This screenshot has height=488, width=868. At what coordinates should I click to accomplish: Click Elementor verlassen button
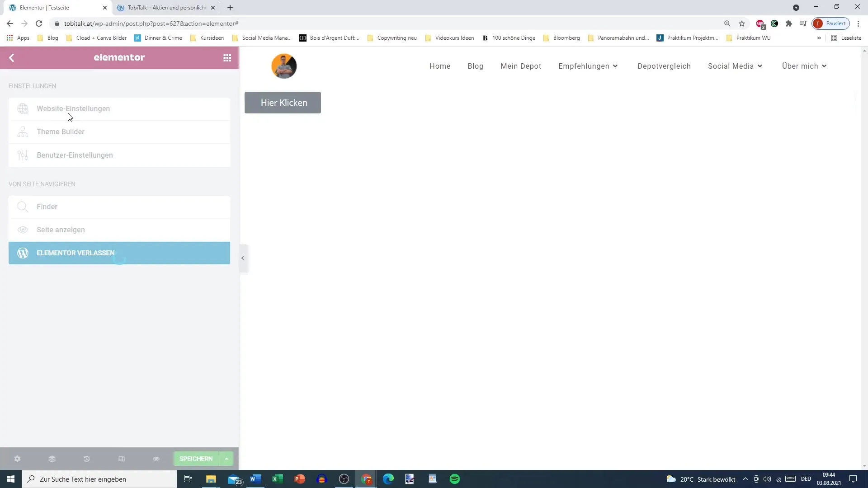click(x=119, y=253)
